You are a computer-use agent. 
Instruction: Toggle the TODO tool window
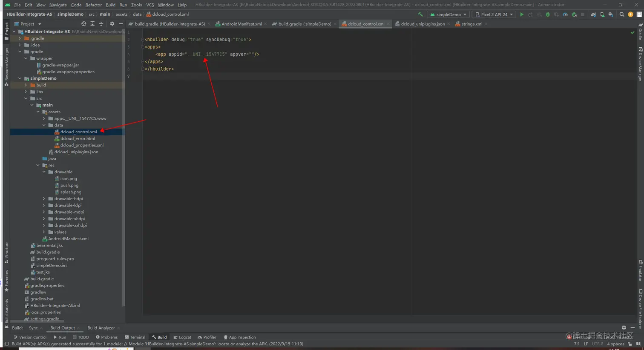[81, 337]
